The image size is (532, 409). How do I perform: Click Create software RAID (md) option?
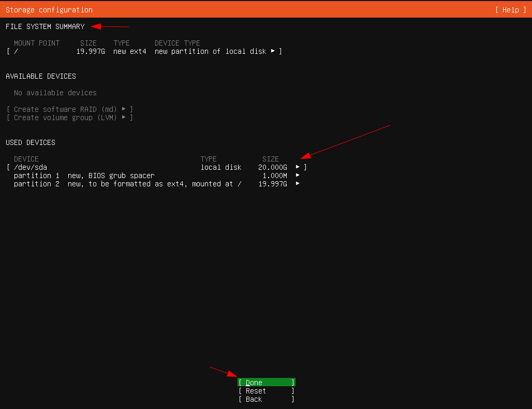pyautogui.click(x=65, y=109)
